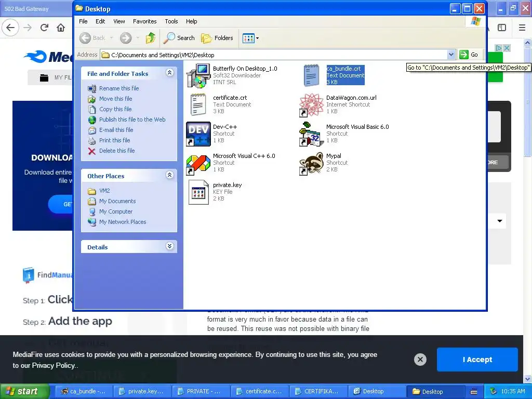Select the Mypal raccoon shortcut icon

coord(312,163)
